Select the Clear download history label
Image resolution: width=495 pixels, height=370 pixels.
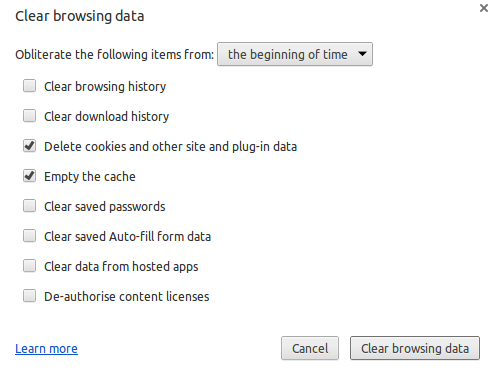[107, 117]
